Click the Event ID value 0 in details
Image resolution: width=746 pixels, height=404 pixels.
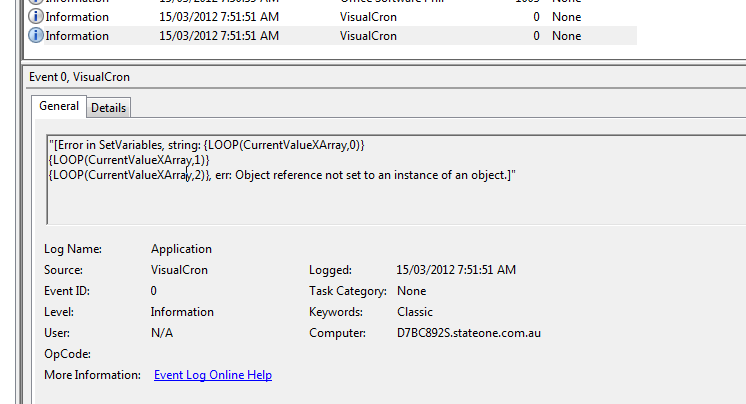tap(154, 291)
